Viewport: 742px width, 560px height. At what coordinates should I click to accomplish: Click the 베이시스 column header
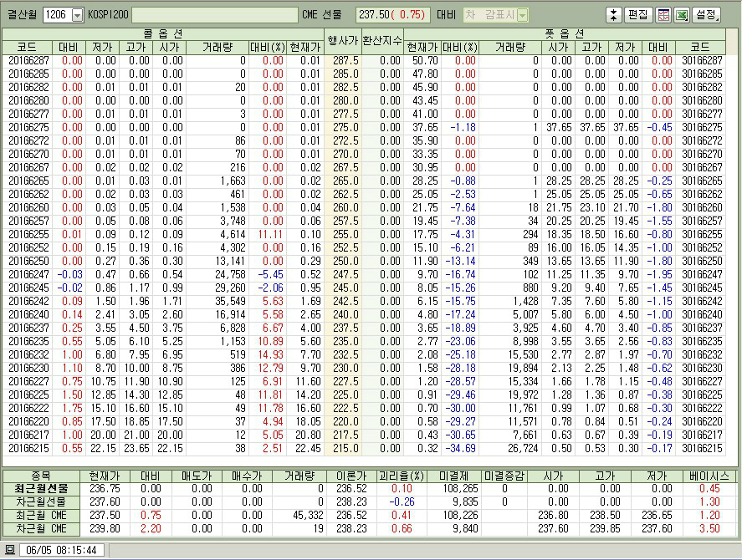708,475
